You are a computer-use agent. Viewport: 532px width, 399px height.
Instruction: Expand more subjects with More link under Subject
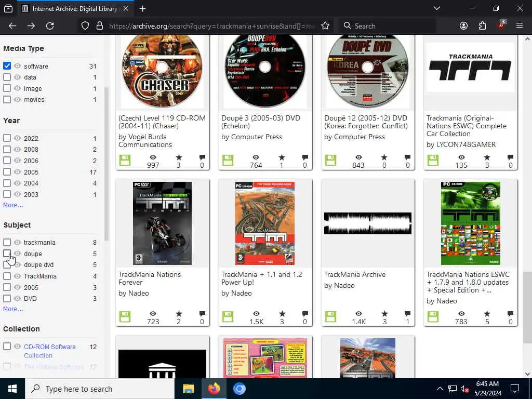(x=13, y=309)
